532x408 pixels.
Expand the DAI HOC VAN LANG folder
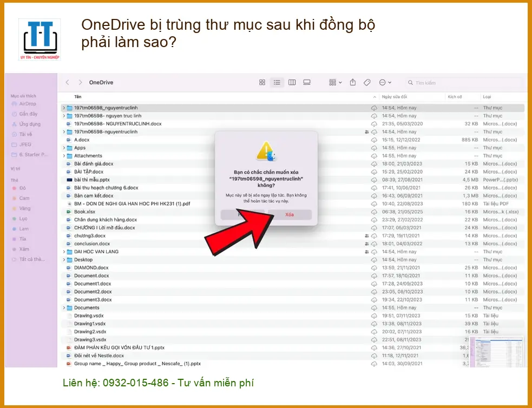[x=64, y=252]
